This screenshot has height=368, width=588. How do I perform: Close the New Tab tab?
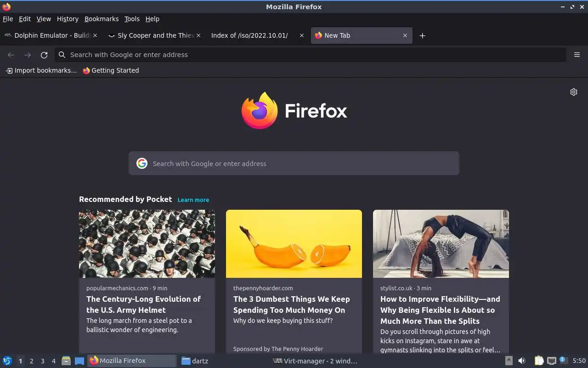click(405, 35)
